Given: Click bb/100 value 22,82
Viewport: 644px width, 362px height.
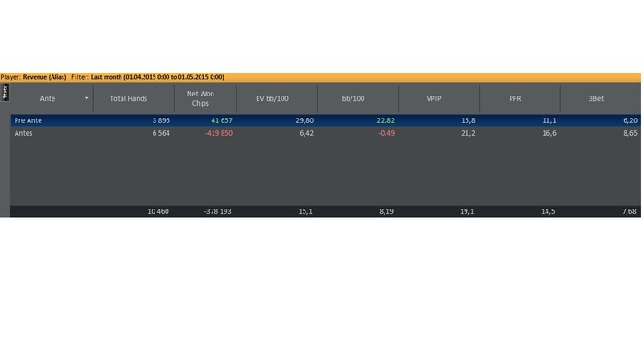Looking at the screenshot, I should point(385,120).
